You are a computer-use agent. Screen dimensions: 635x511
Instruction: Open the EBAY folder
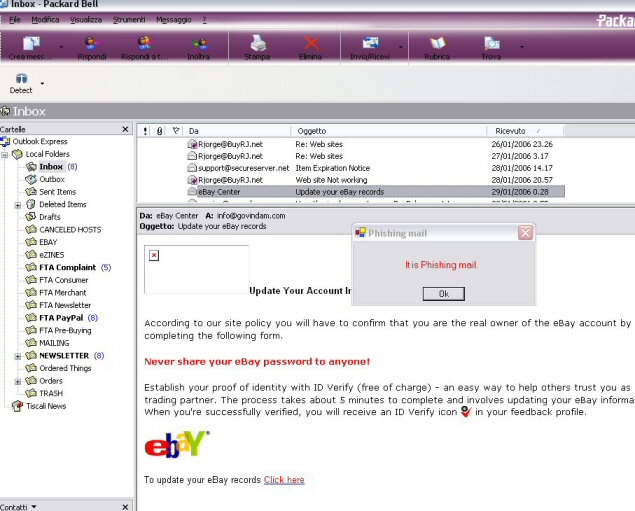48,242
